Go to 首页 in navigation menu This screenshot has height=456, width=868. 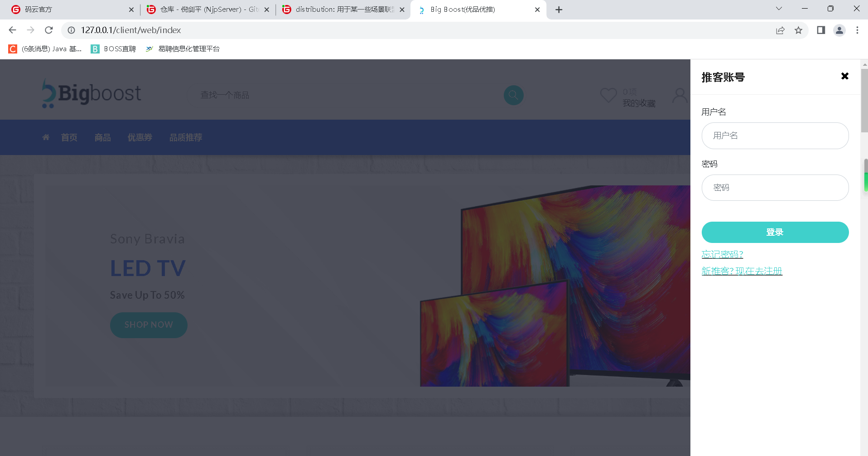point(69,137)
